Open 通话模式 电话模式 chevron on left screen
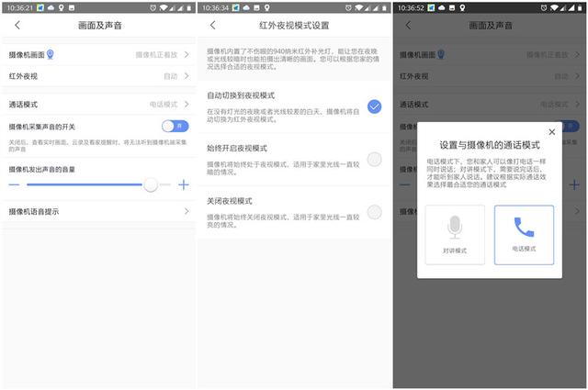Image resolution: width=588 pixels, height=390 pixels. tap(187, 104)
